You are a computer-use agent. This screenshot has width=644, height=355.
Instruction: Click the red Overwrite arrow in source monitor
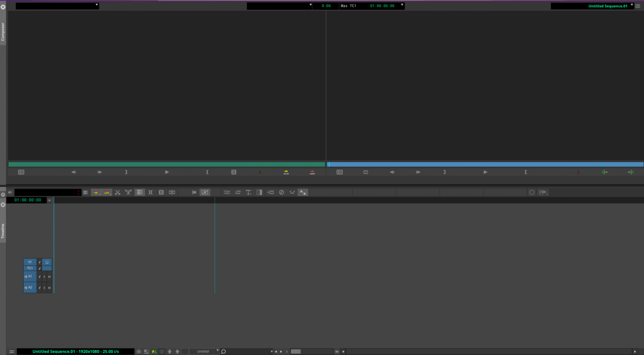(312, 172)
